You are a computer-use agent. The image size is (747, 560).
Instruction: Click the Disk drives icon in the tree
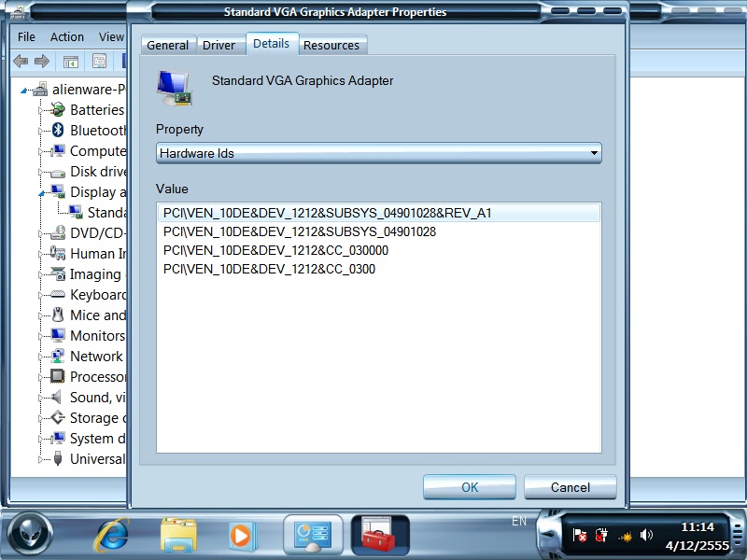tap(58, 173)
